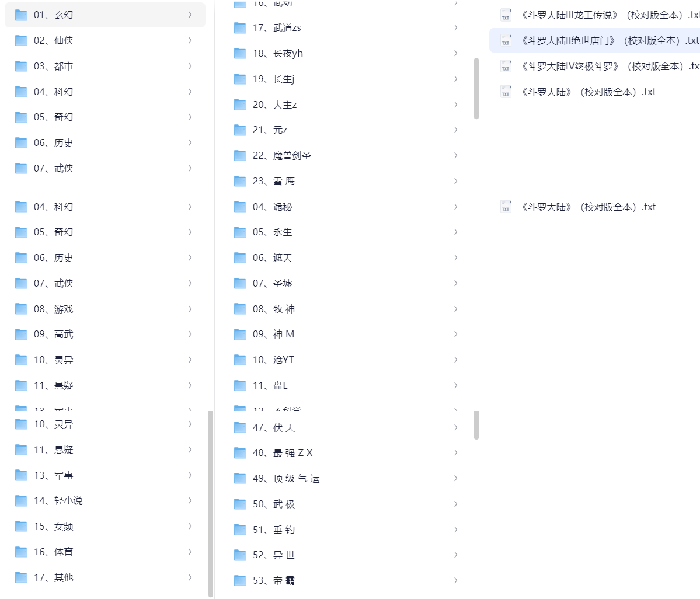The height and width of the screenshot is (599, 700).
Task: Select the 15、女频 folder icon
Action: pyautogui.click(x=21, y=526)
